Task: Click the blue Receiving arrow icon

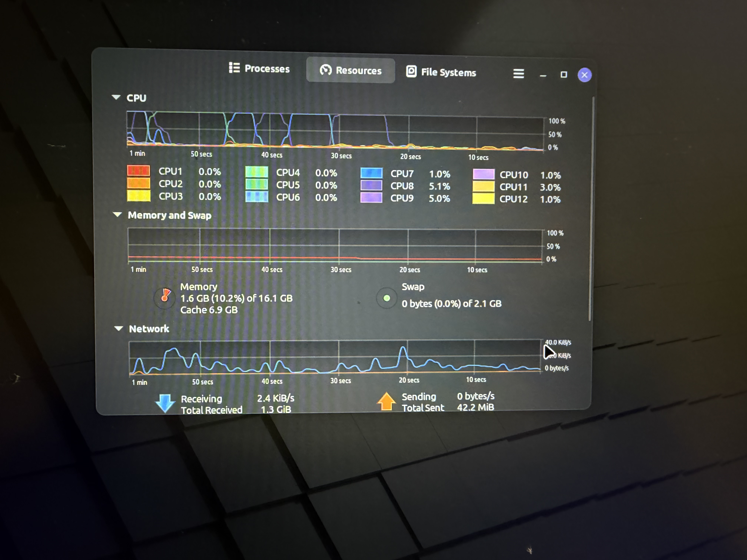Action: click(x=165, y=402)
